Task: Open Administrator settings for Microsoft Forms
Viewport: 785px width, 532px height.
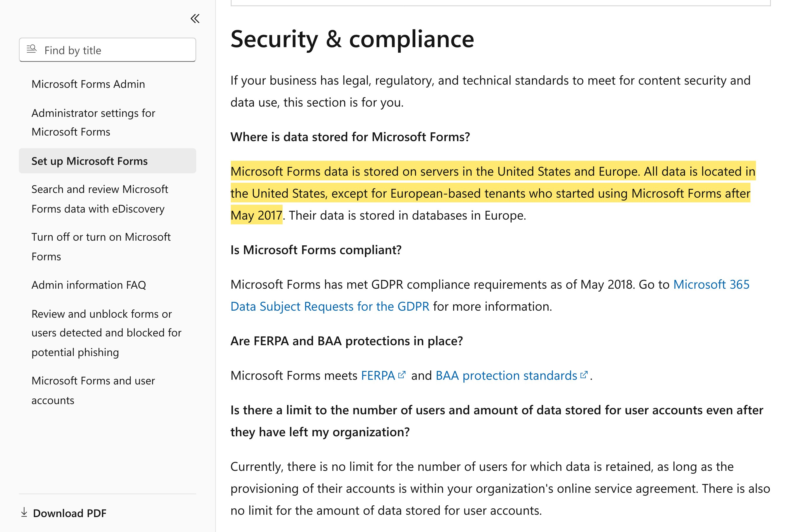Action: coord(93,122)
